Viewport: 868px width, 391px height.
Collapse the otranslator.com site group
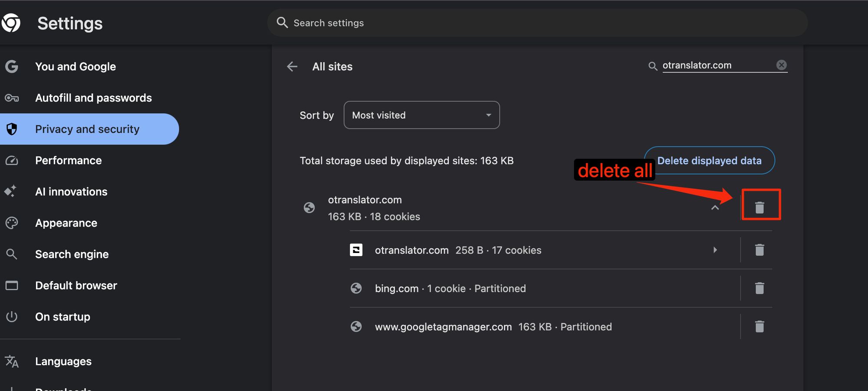coord(715,208)
